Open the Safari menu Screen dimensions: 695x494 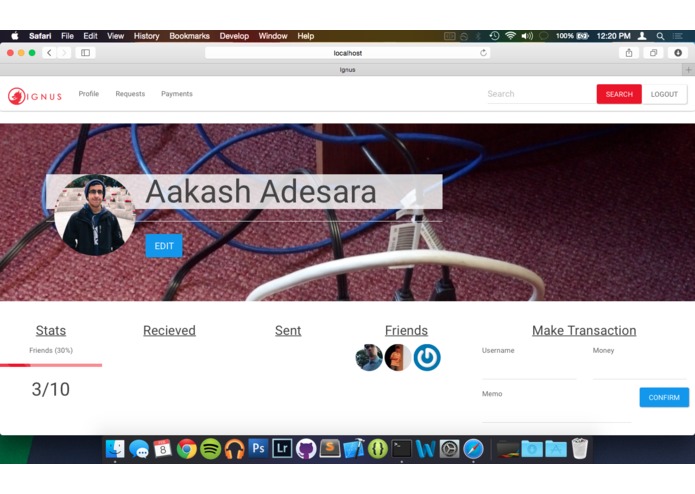pyautogui.click(x=40, y=36)
